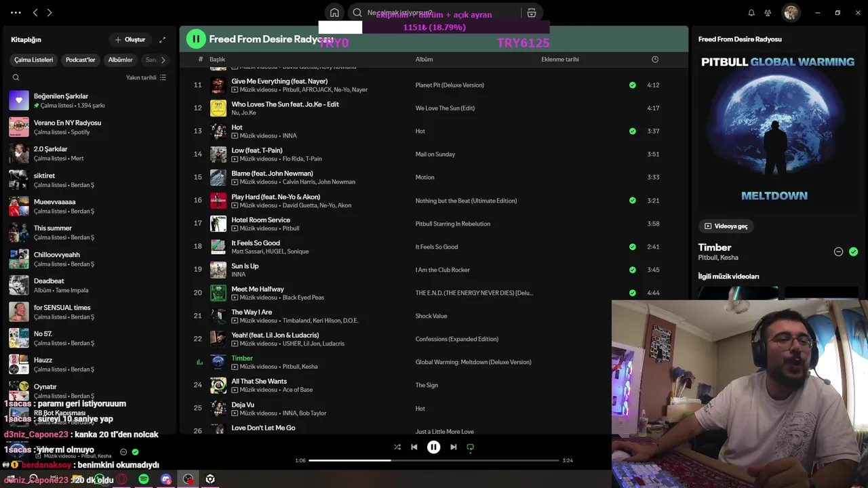Open the three-dot app menu
Viewport: 868px width, 488px height.
(x=16, y=12)
